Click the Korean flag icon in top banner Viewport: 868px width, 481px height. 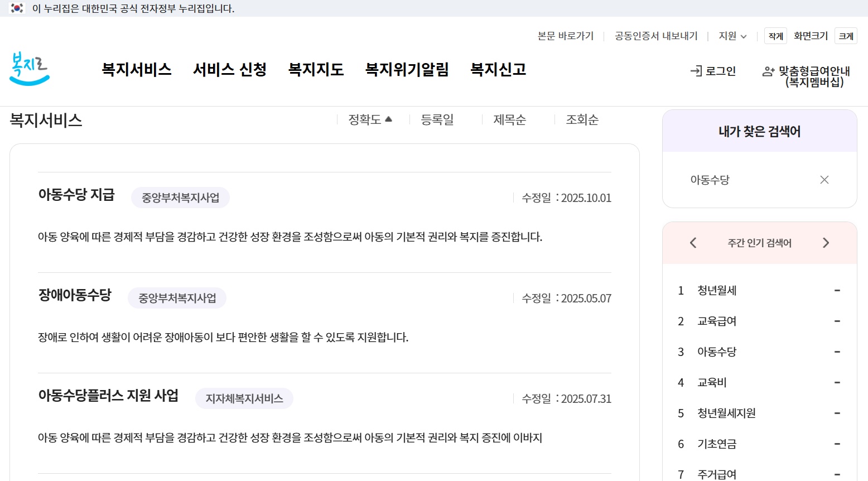coord(16,8)
